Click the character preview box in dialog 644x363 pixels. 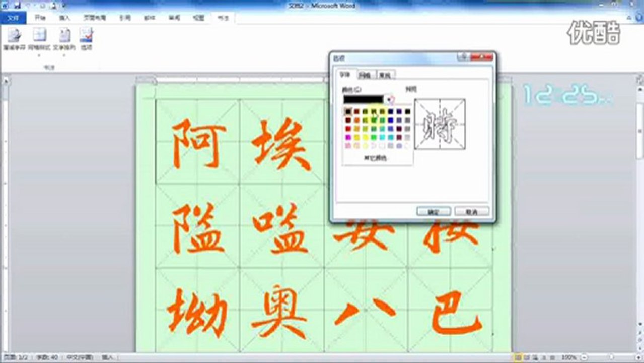(x=440, y=124)
